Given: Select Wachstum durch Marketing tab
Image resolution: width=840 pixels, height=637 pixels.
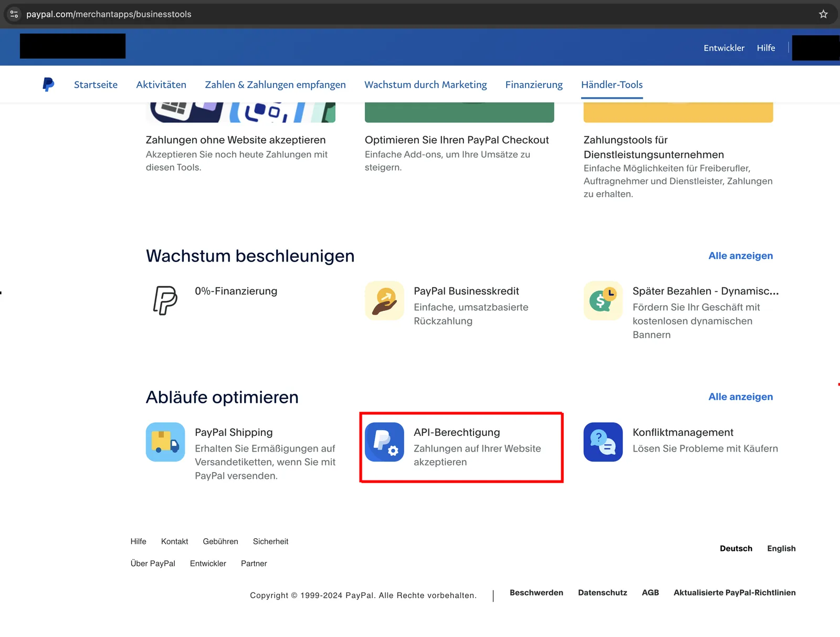Looking at the screenshot, I should tap(426, 85).
